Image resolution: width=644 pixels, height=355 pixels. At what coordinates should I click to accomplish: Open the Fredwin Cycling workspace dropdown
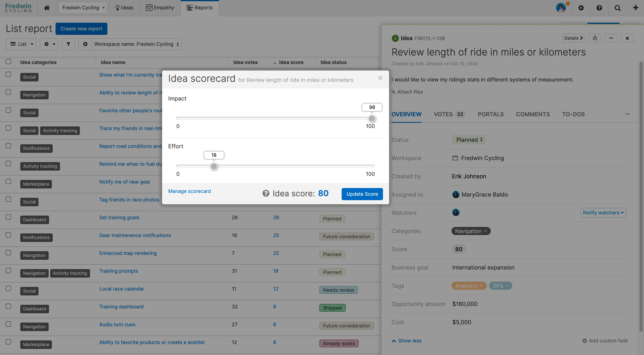click(83, 8)
